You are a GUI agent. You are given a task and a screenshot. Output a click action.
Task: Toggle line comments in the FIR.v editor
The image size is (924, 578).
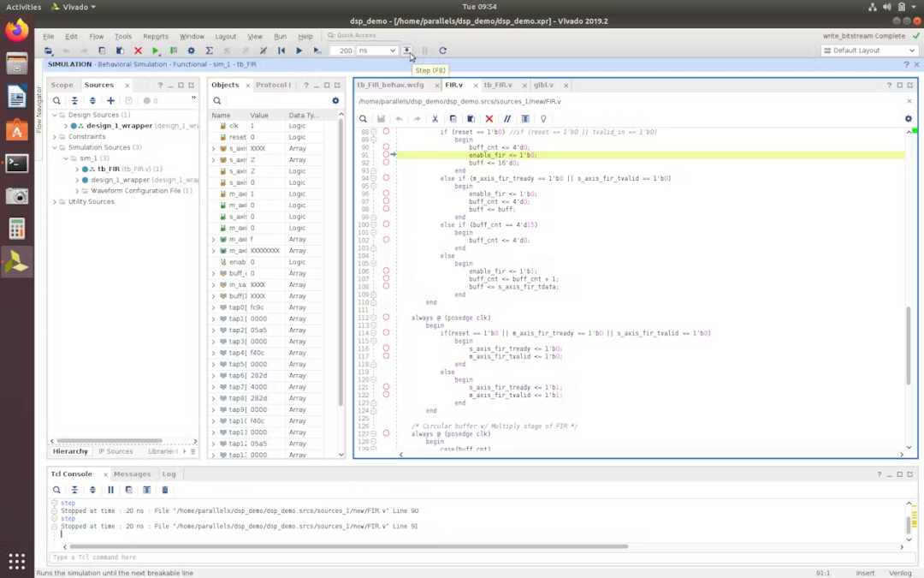[507, 119]
